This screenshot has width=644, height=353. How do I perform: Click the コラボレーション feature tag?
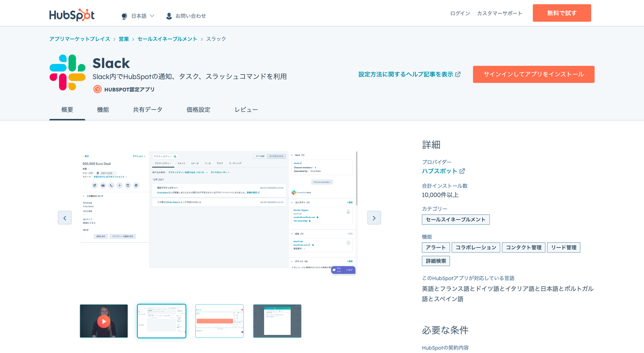coord(476,247)
